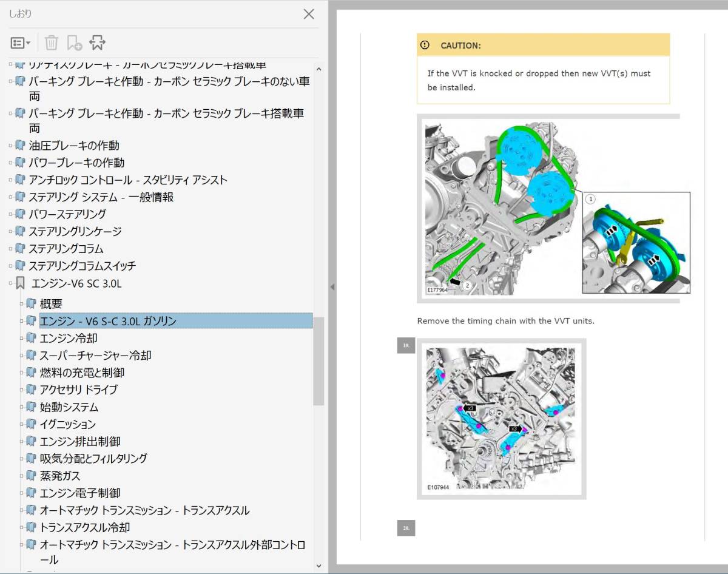
Task: Collapse the navigation pane with divider arrow
Action: [332, 287]
